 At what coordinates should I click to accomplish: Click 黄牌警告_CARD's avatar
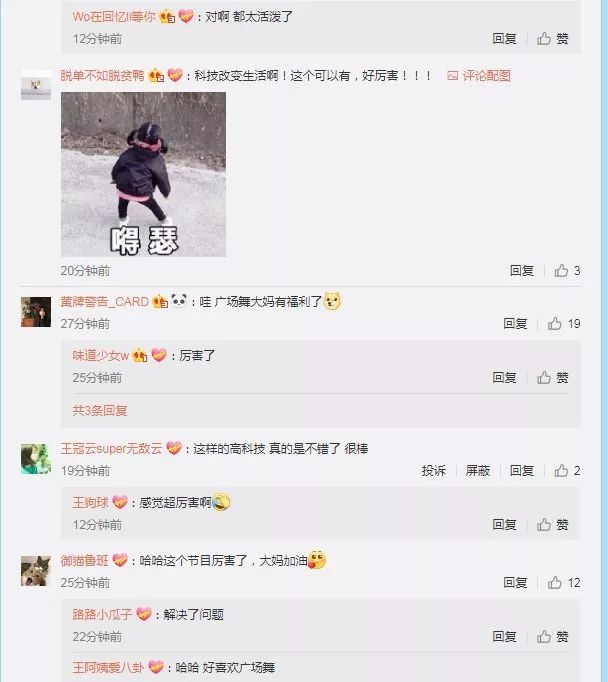coord(36,312)
